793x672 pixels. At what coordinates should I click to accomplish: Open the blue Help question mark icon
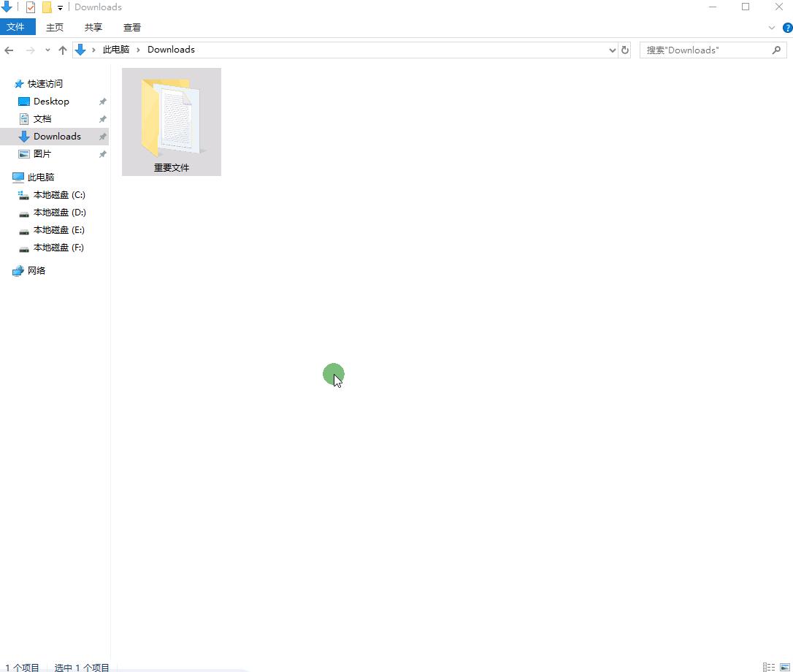pos(787,28)
